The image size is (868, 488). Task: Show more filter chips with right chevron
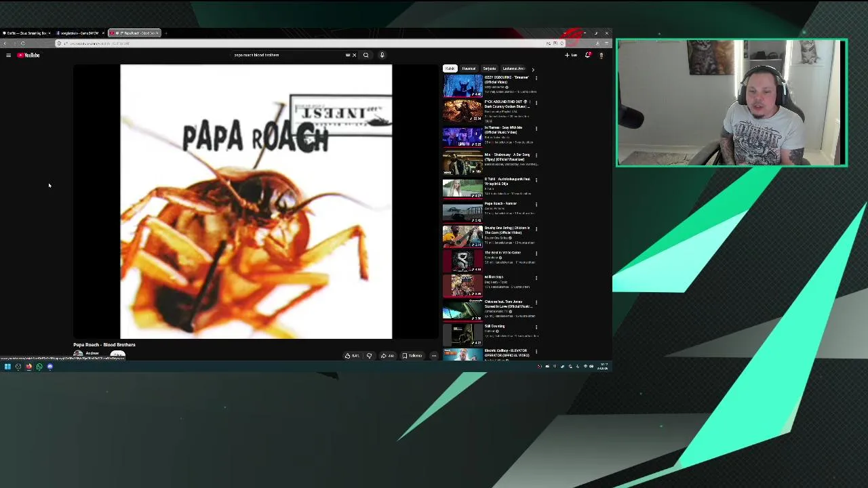tap(532, 69)
